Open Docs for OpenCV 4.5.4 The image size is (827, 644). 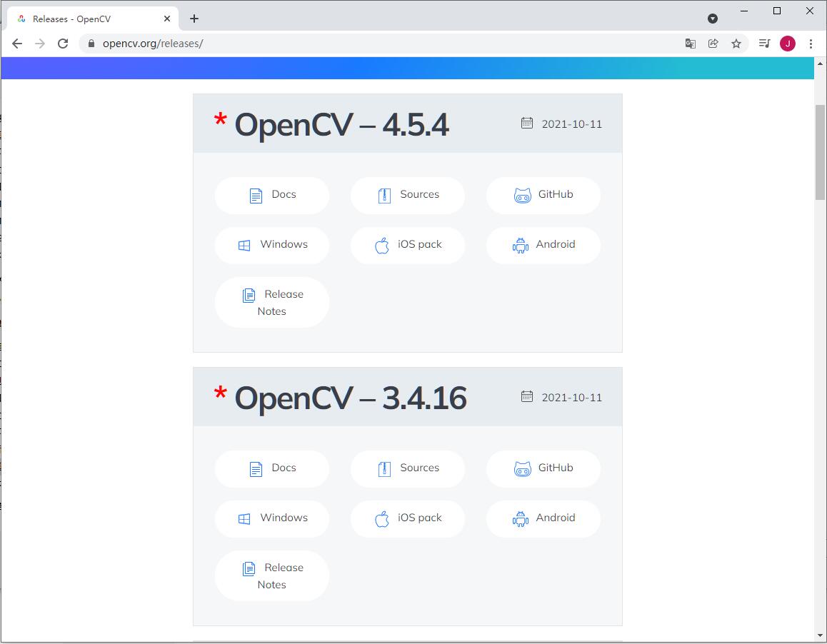point(271,195)
